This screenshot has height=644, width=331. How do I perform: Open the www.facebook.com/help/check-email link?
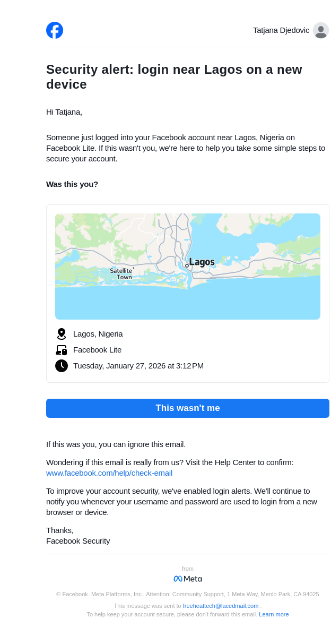tap(109, 473)
